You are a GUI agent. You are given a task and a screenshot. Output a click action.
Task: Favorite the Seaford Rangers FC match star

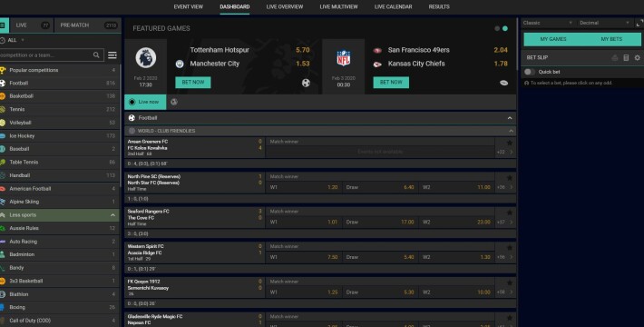509,213
